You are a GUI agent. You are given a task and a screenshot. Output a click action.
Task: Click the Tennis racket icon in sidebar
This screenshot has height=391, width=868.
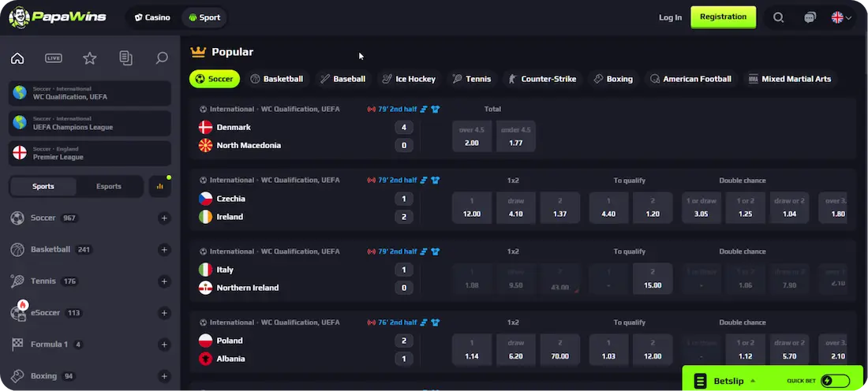pyautogui.click(x=17, y=281)
